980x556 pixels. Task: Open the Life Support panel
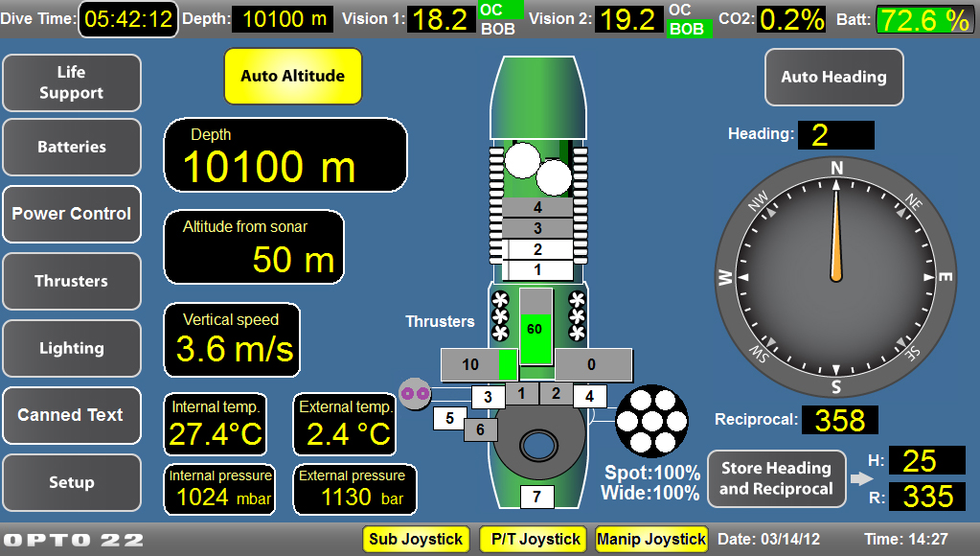(72, 82)
